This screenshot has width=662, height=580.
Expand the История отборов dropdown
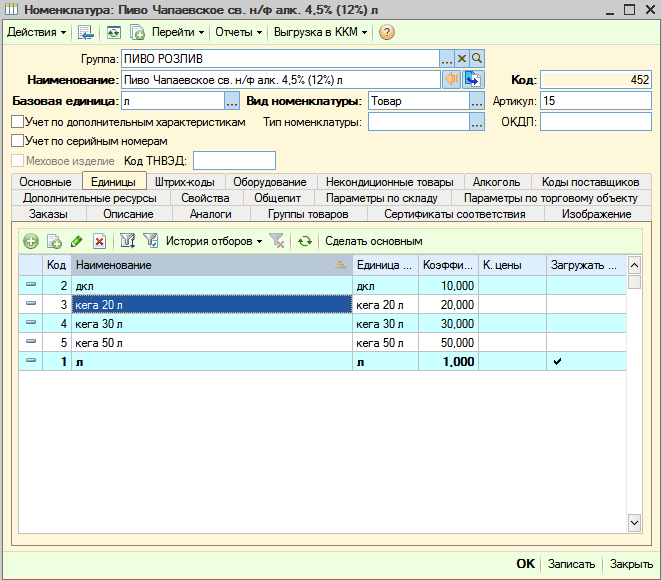click(214, 241)
